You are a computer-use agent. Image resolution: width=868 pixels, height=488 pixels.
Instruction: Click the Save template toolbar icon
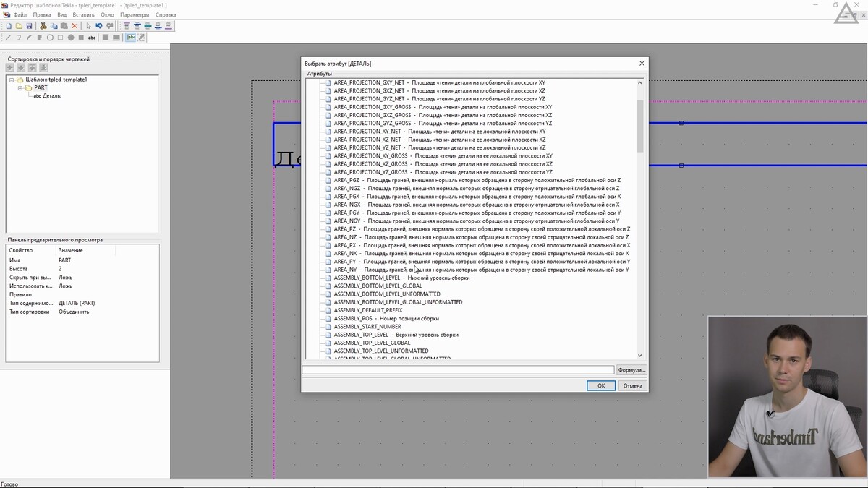point(30,26)
